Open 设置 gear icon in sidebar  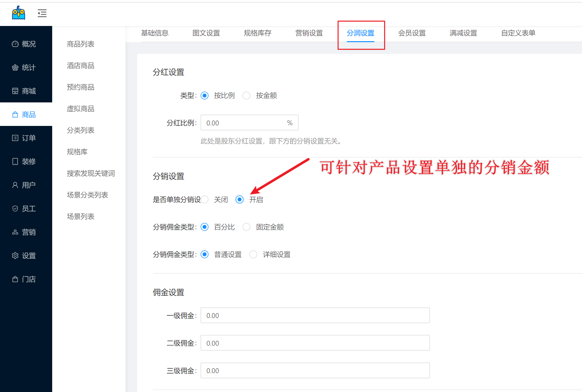pyautogui.click(x=15, y=256)
